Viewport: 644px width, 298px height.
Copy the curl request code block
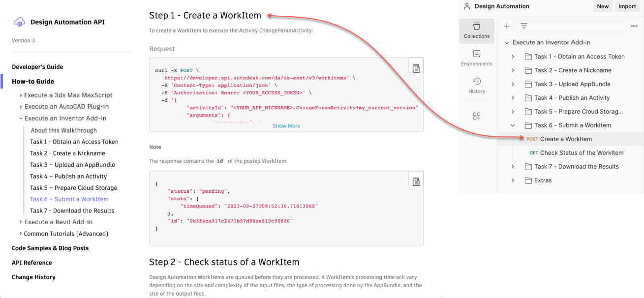416,68
